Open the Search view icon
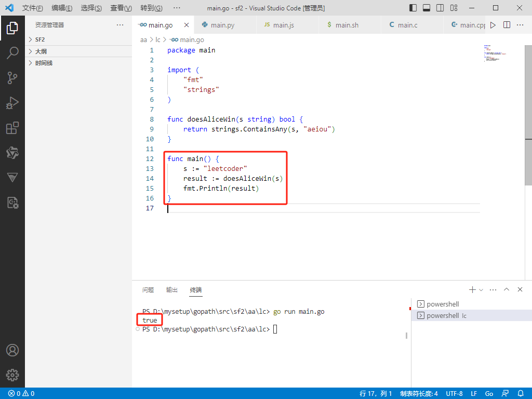 point(12,53)
